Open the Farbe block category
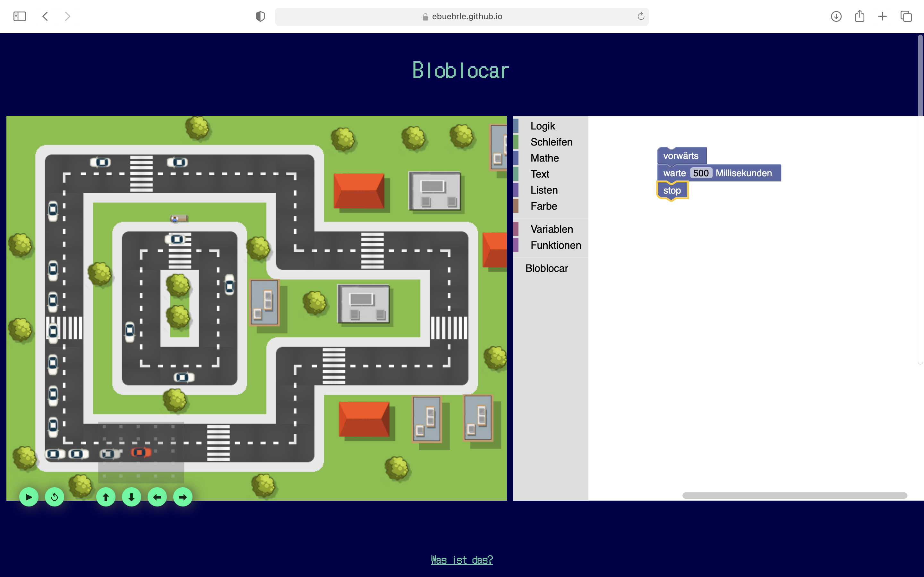This screenshot has height=577, width=924. pyautogui.click(x=543, y=206)
